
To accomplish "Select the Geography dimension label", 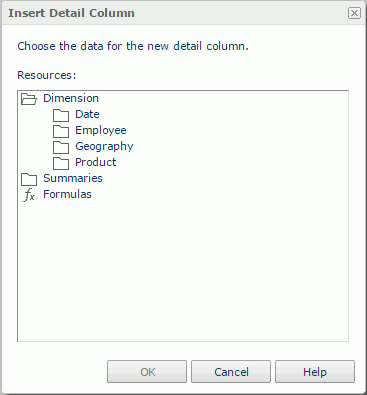I will tap(104, 146).
